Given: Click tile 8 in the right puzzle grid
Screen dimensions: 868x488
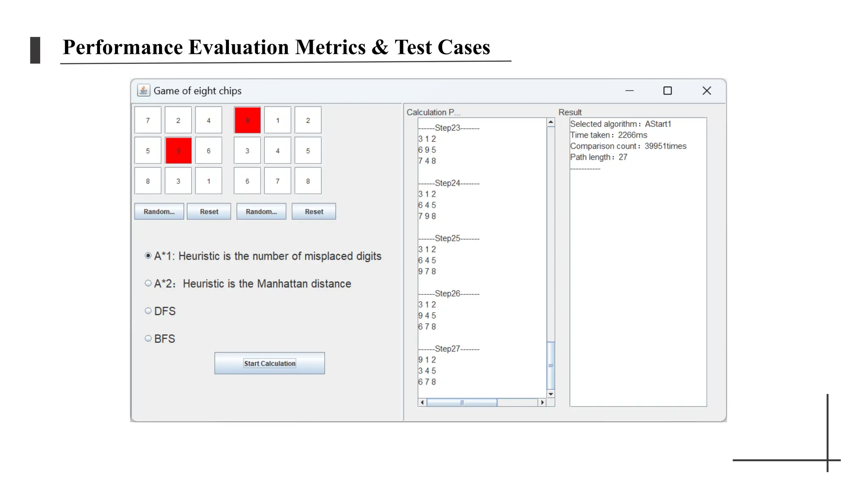Looking at the screenshot, I should (308, 181).
